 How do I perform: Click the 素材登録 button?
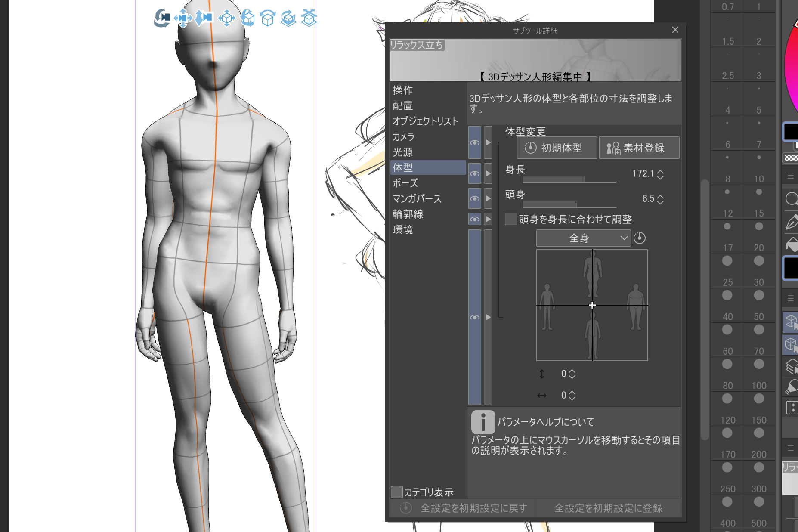tap(639, 148)
